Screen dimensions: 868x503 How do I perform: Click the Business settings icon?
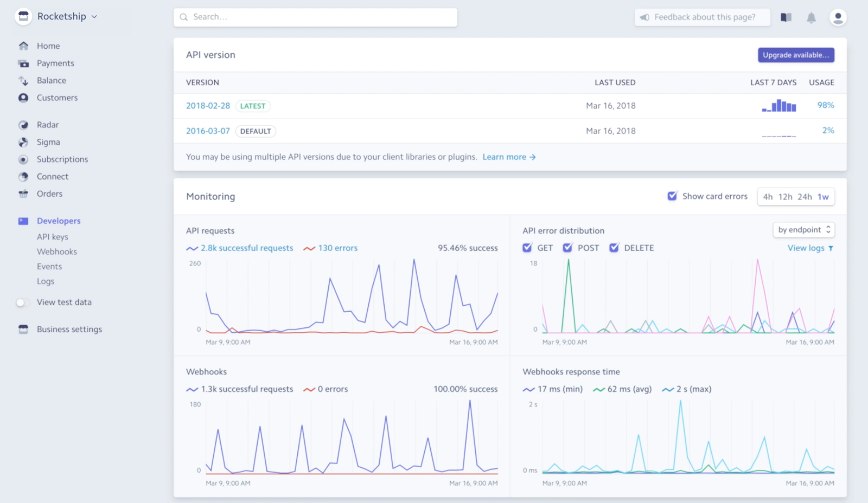[23, 330]
